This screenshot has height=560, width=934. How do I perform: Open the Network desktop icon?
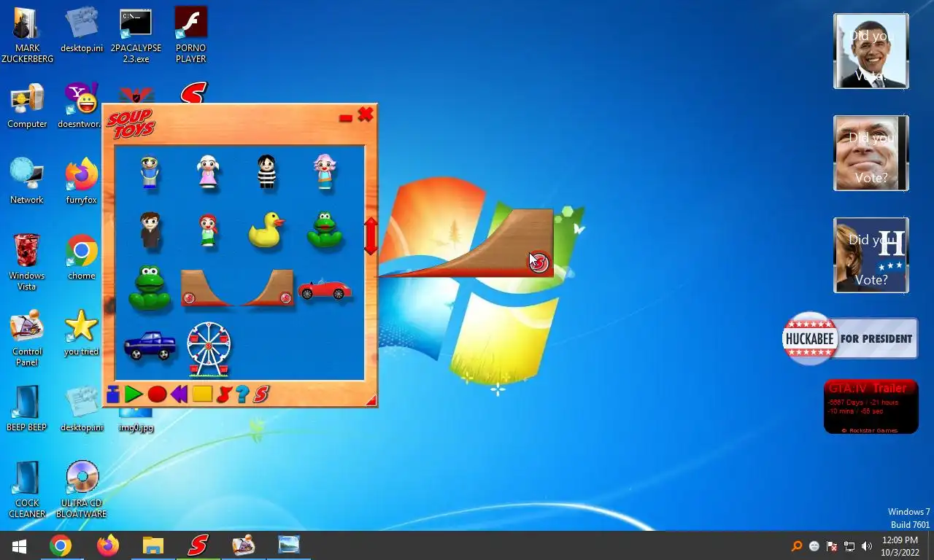(x=27, y=182)
